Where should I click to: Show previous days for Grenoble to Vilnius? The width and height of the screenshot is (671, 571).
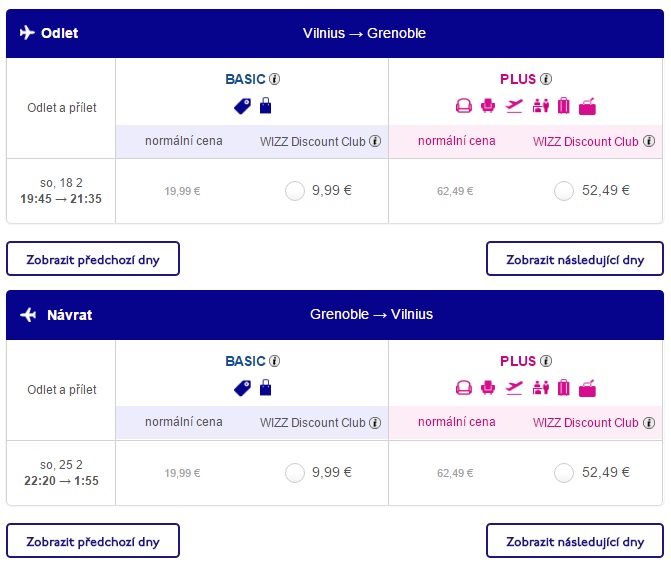[x=93, y=541]
